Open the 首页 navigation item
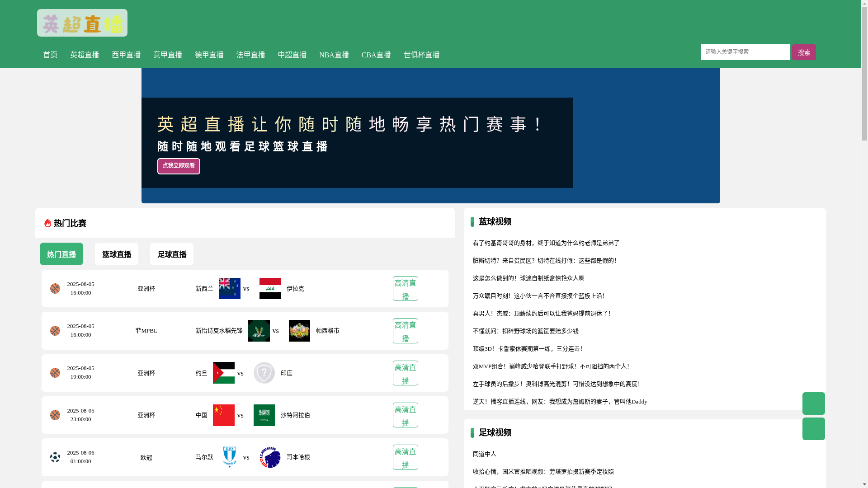This screenshot has height=488, width=868. coord(50,55)
